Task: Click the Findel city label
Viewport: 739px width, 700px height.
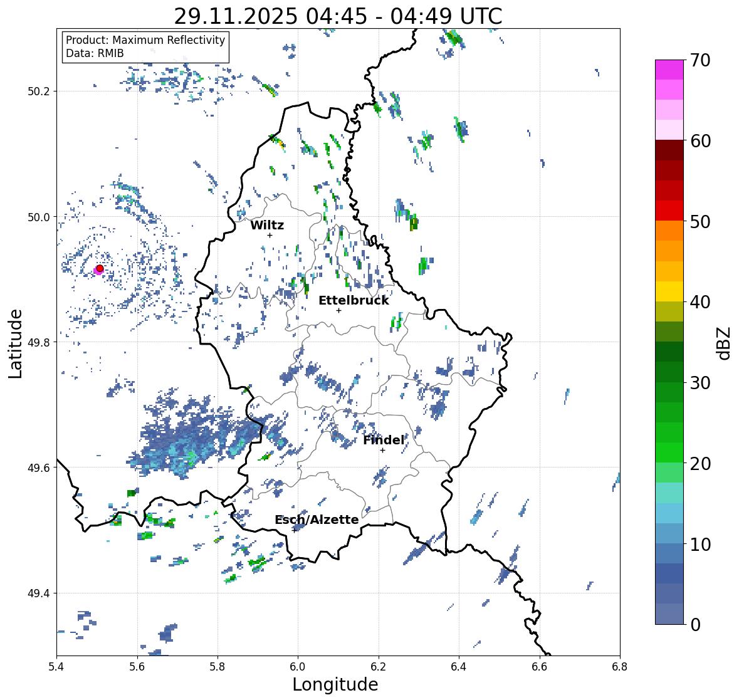Action: [384, 441]
